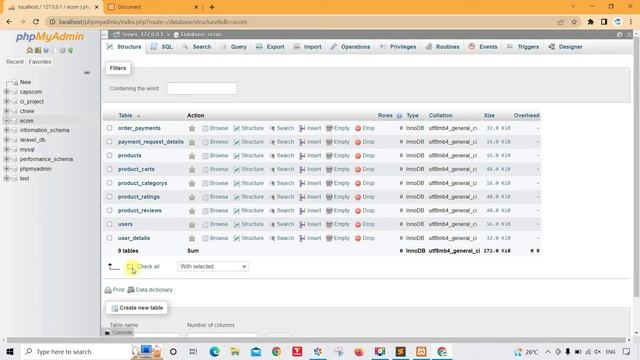
Task: Expand the performance_schema database node
Action: tap(7, 159)
